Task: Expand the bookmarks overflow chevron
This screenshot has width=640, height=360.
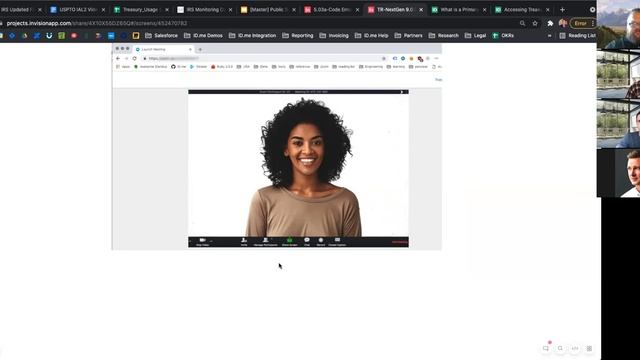Action: point(549,36)
